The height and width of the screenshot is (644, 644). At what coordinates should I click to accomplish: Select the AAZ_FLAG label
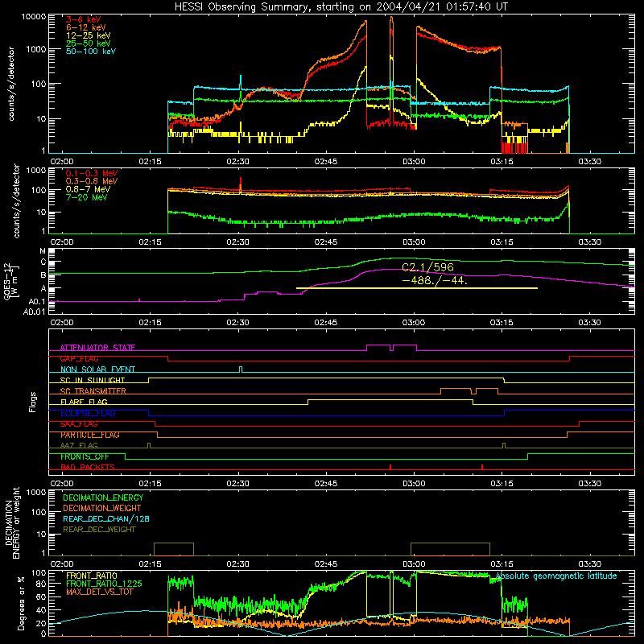pyautogui.click(x=79, y=446)
